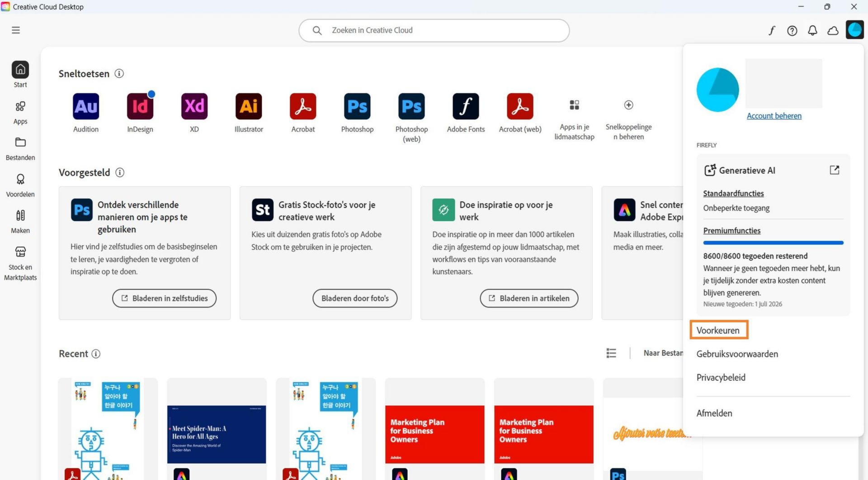
Task: Show info for Sneltoetsen section
Action: pyautogui.click(x=119, y=73)
